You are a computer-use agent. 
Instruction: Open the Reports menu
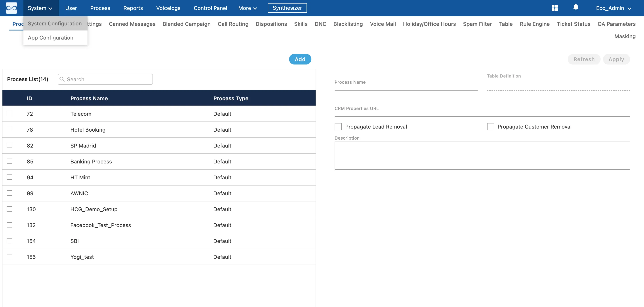pyautogui.click(x=133, y=8)
